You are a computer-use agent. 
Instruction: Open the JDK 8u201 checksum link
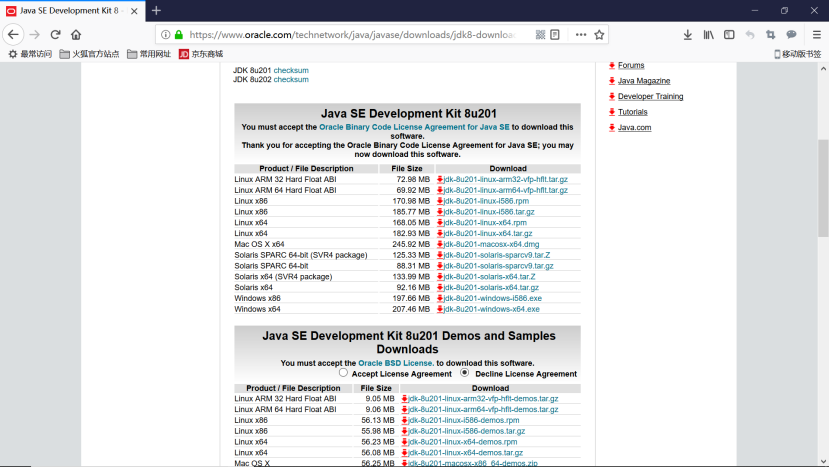click(291, 70)
